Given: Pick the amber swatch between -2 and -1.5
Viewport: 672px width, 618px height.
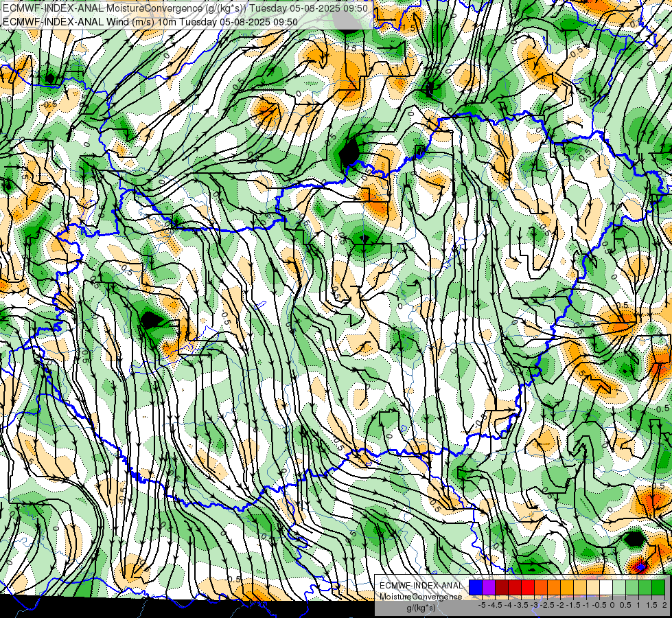Looking at the screenshot, I should [x=567, y=587].
